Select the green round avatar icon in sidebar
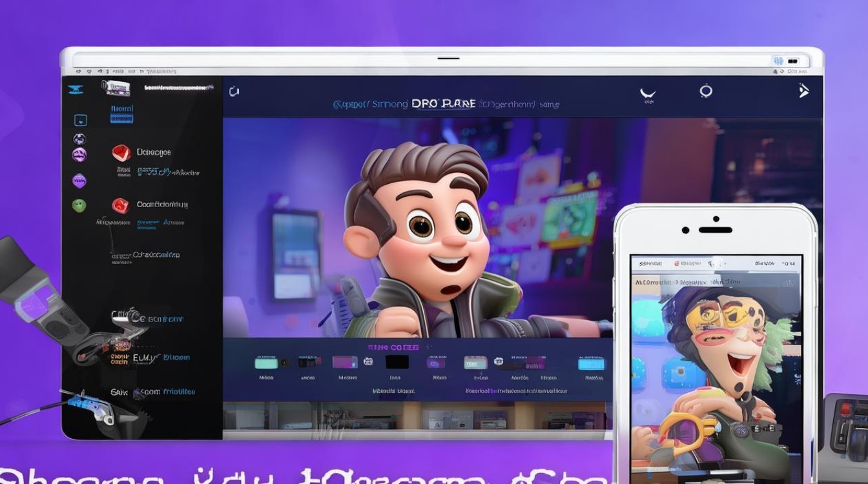This screenshot has width=868, height=484. 79,206
